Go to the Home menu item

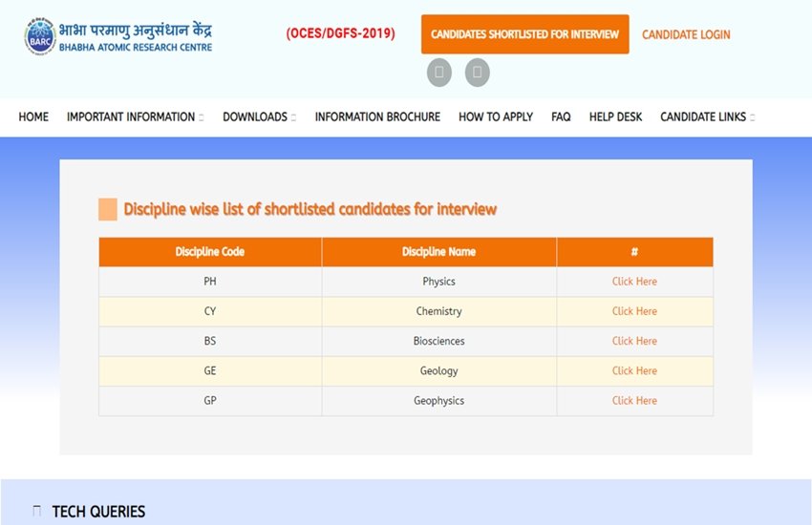(x=33, y=117)
